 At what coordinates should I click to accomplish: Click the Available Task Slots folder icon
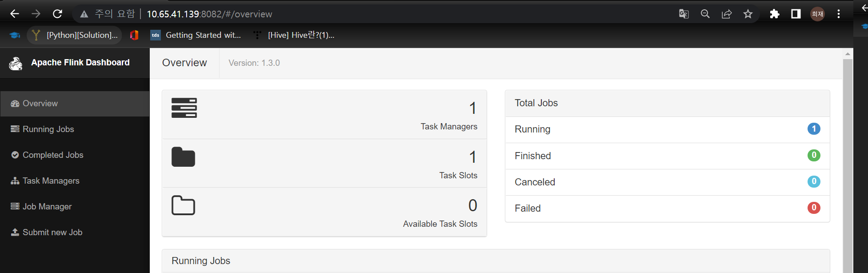[183, 205]
